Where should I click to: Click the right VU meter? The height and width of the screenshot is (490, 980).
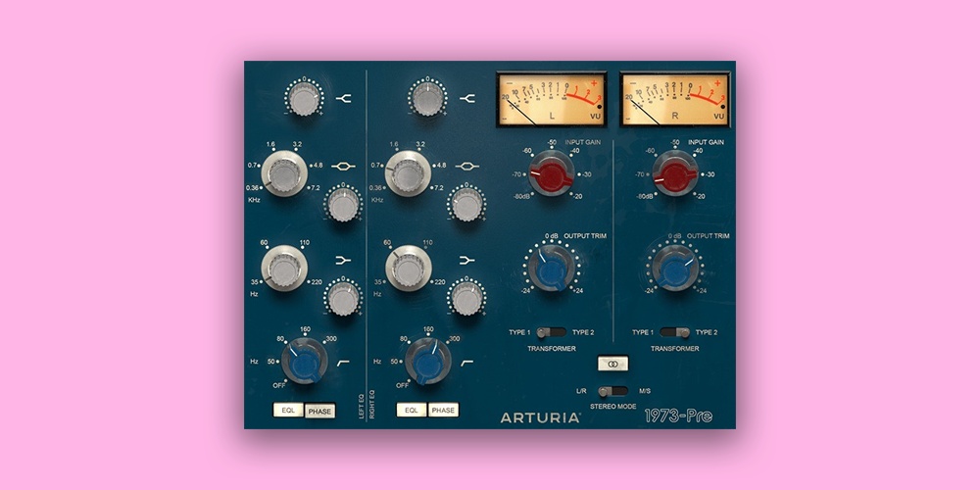(x=674, y=99)
